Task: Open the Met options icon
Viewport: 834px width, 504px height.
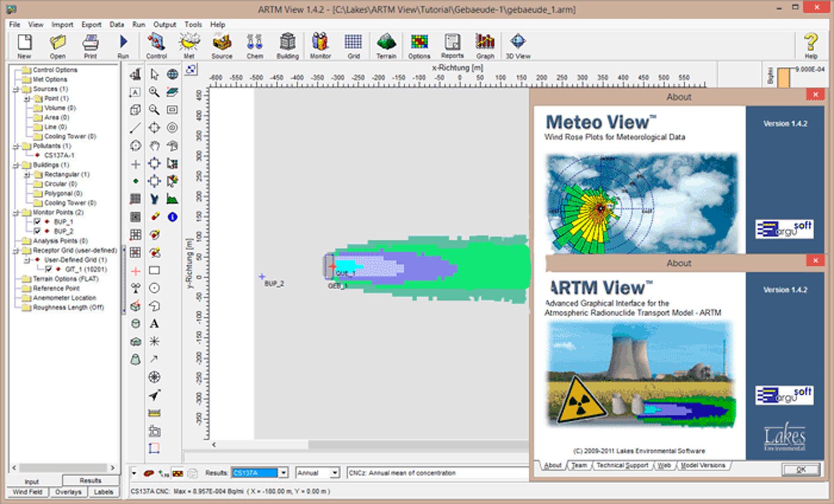Action: point(189,46)
